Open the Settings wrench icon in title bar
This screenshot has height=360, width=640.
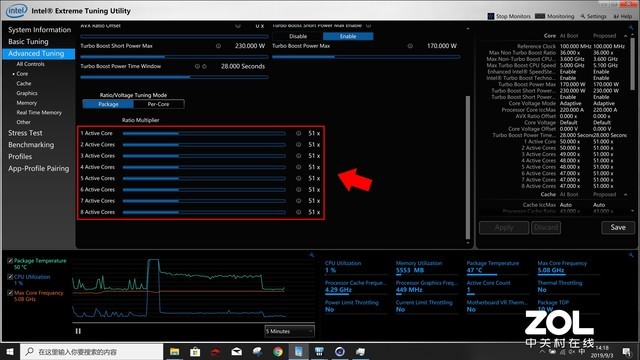coord(583,16)
